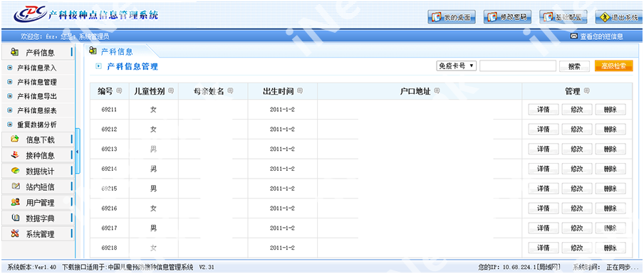Sort by the 编号 column icon
The image size is (644, 274).
[x=119, y=90]
